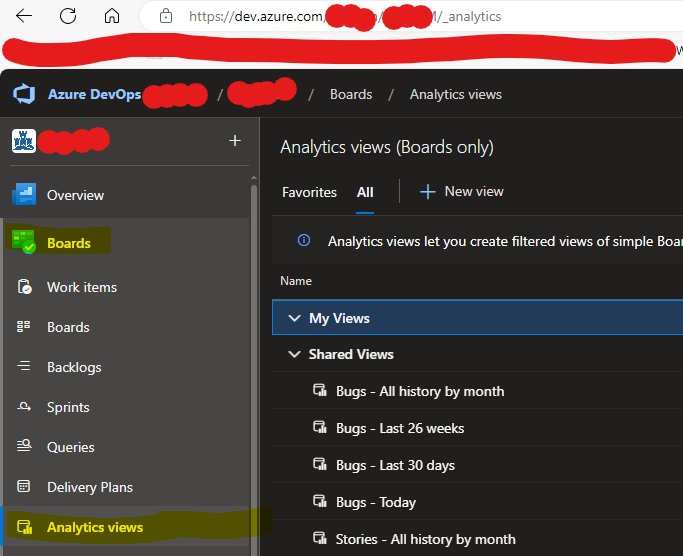Open Delivery Plans in sidebar
683x556 pixels.
pyautogui.click(x=89, y=487)
